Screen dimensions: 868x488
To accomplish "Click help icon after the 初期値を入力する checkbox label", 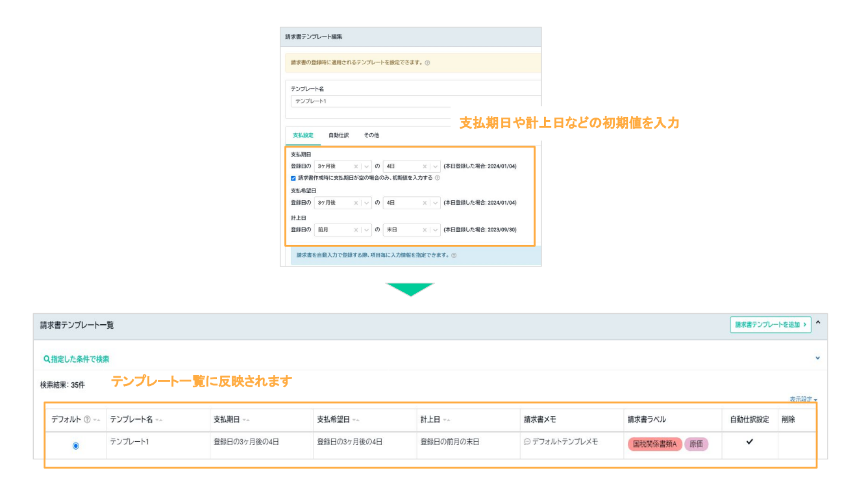I will tap(438, 178).
